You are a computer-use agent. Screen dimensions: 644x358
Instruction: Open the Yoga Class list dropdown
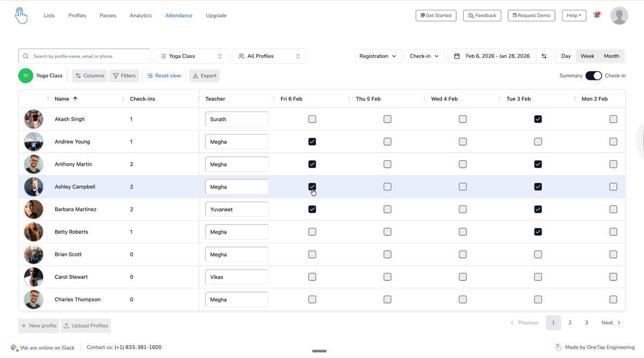191,56
